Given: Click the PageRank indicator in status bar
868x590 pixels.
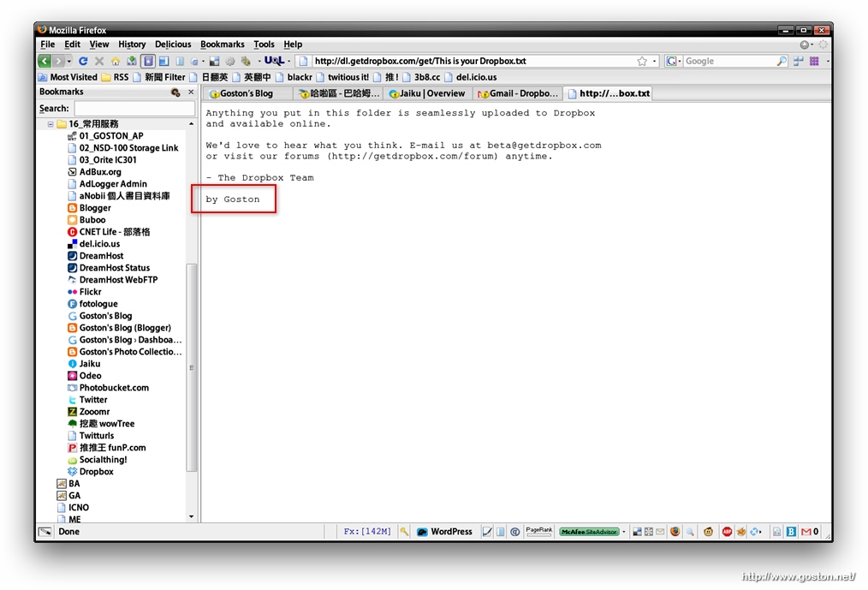Looking at the screenshot, I should [538, 531].
